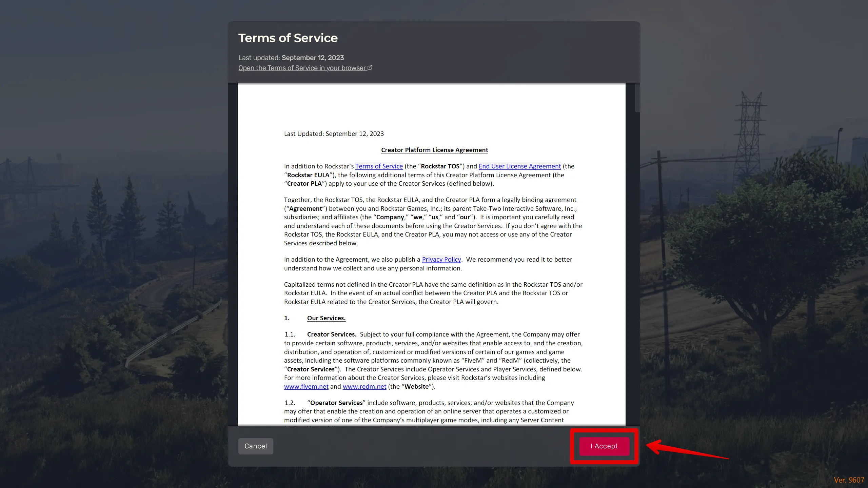Click the 'Our Services.' section heading
868x488 pixels.
pos(326,318)
